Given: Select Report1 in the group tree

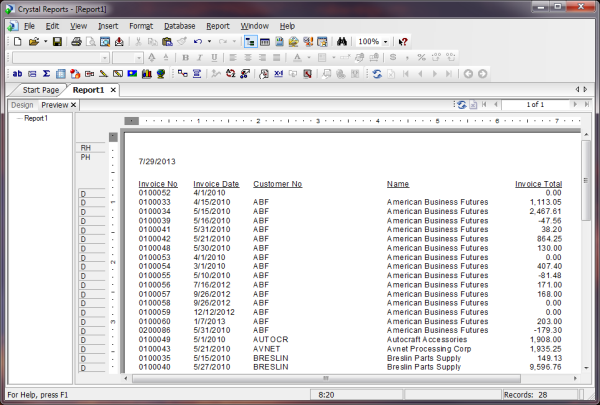Looking at the screenshot, I should [36, 118].
